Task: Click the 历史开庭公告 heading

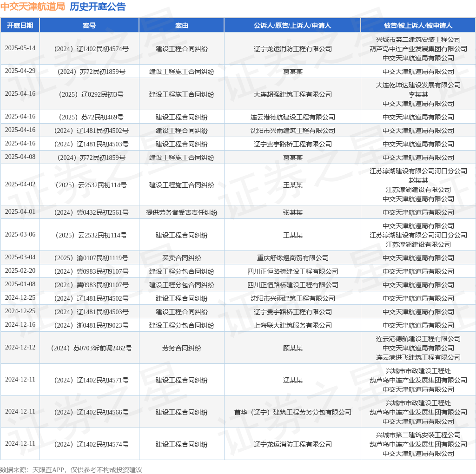Action: 98,7
